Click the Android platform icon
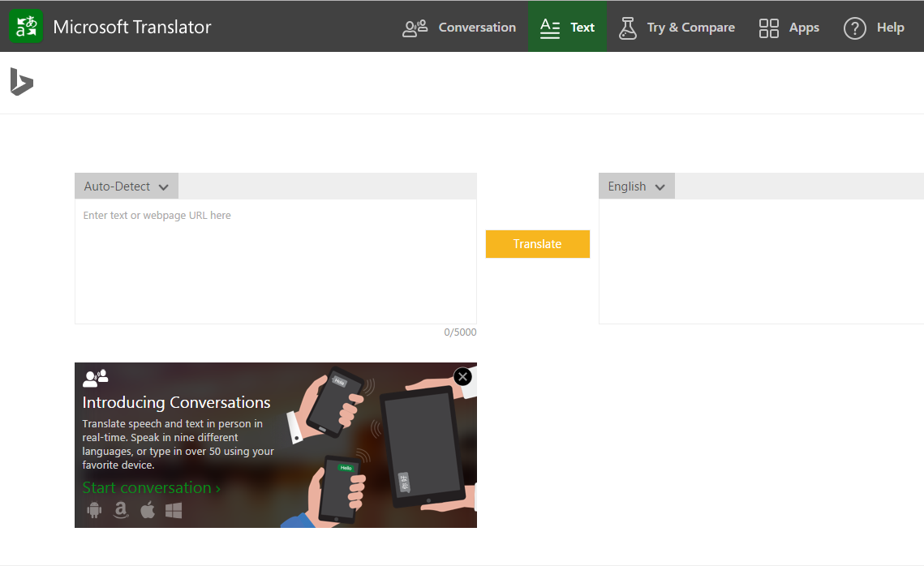The width and height of the screenshot is (924, 566). pos(94,509)
